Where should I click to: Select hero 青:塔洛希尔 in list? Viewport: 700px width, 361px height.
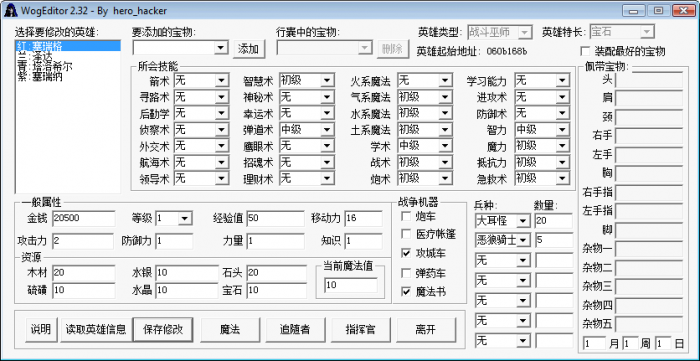point(67,66)
